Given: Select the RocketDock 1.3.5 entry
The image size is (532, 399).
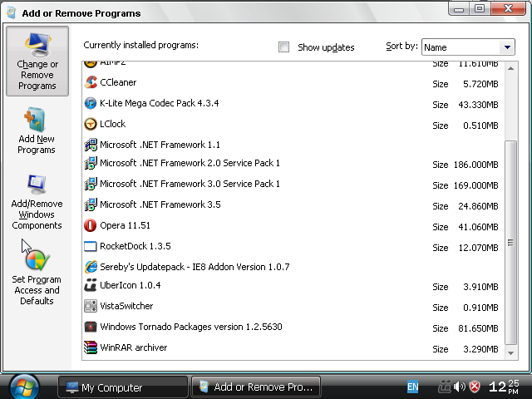Looking at the screenshot, I should (x=293, y=246).
